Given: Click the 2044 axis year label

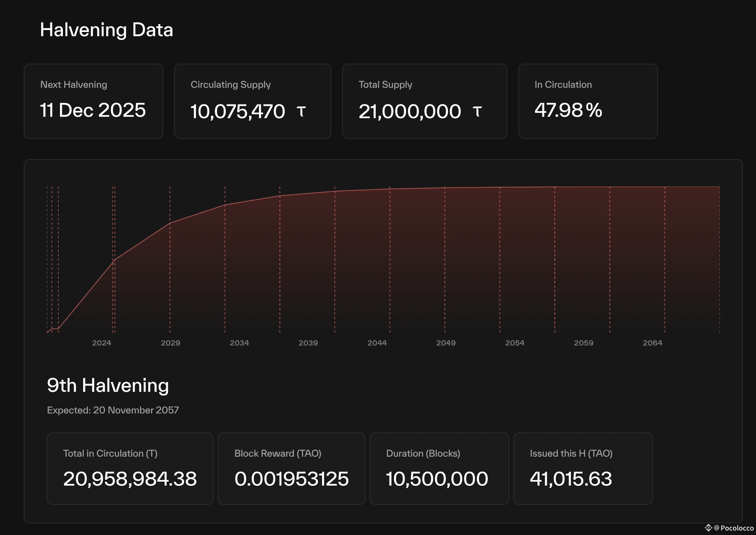Looking at the screenshot, I should [377, 343].
